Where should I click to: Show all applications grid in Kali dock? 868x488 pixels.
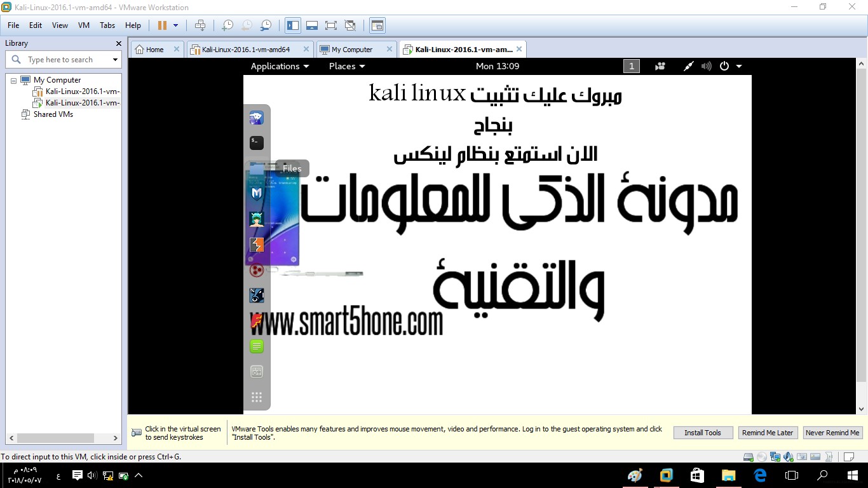point(257,397)
